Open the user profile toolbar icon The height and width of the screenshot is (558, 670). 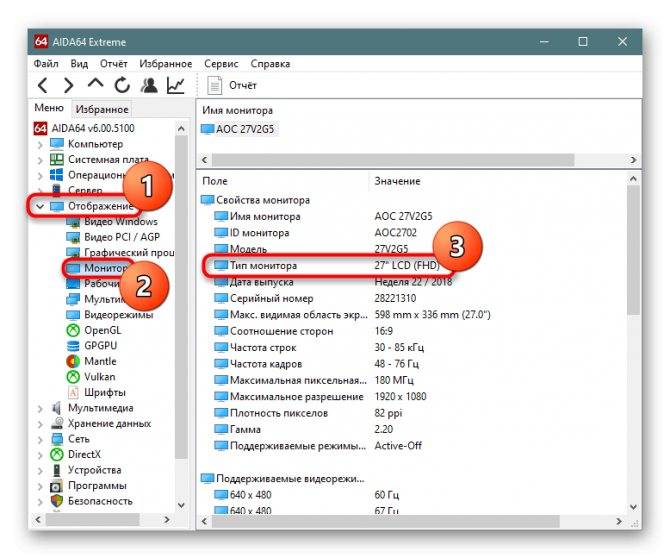pyautogui.click(x=149, y=85)
